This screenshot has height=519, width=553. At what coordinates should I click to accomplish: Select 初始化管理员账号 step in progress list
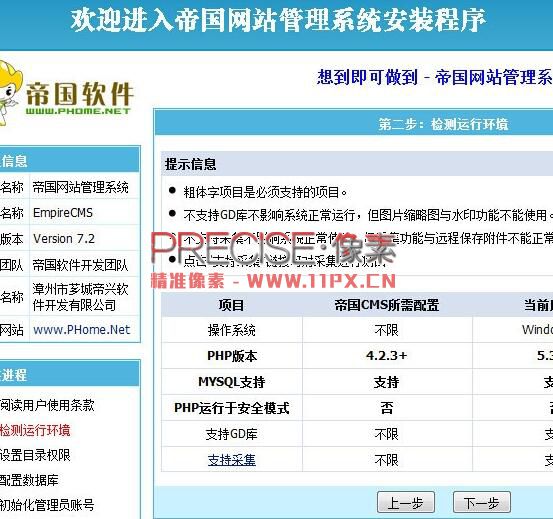tap(47, 505)
